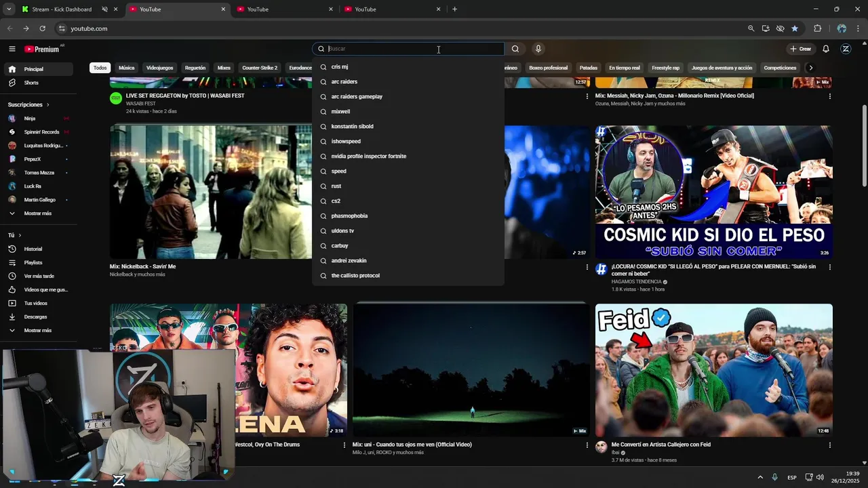Viewport: 868px width, 488px height.
Task: Open a new browser tab
Action: pyautogui.click(x=454, y=9)
